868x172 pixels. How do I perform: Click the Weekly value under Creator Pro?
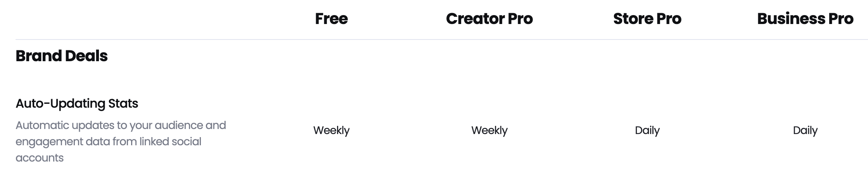click(x=489, y=130)
